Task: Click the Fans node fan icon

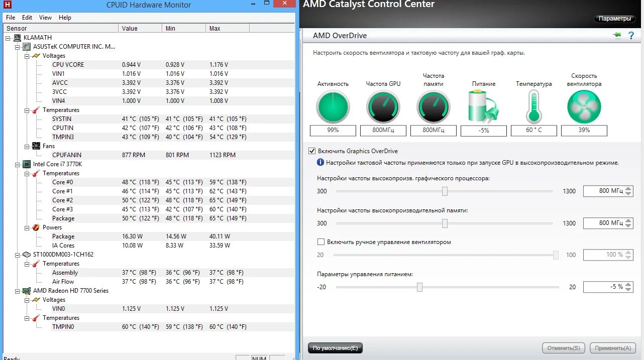Action: pos(36,146)
